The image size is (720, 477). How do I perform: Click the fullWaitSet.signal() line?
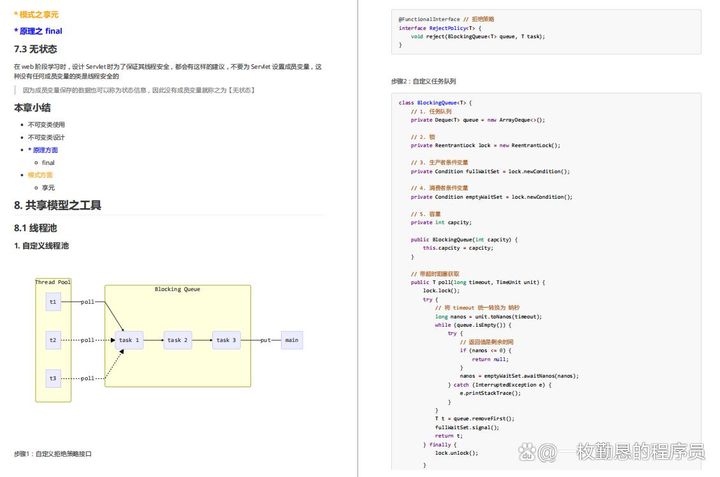[x=467, y=427]
